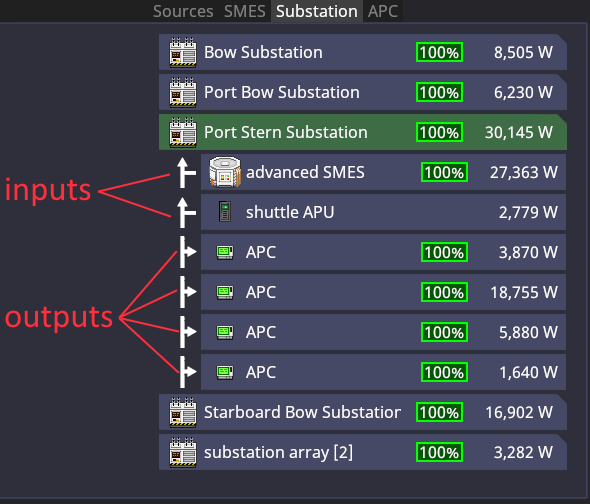The width and height of the screenshot is (590, 504).
Task: Click the APC icon in the 3,870 W row
Action: point(225,252)
